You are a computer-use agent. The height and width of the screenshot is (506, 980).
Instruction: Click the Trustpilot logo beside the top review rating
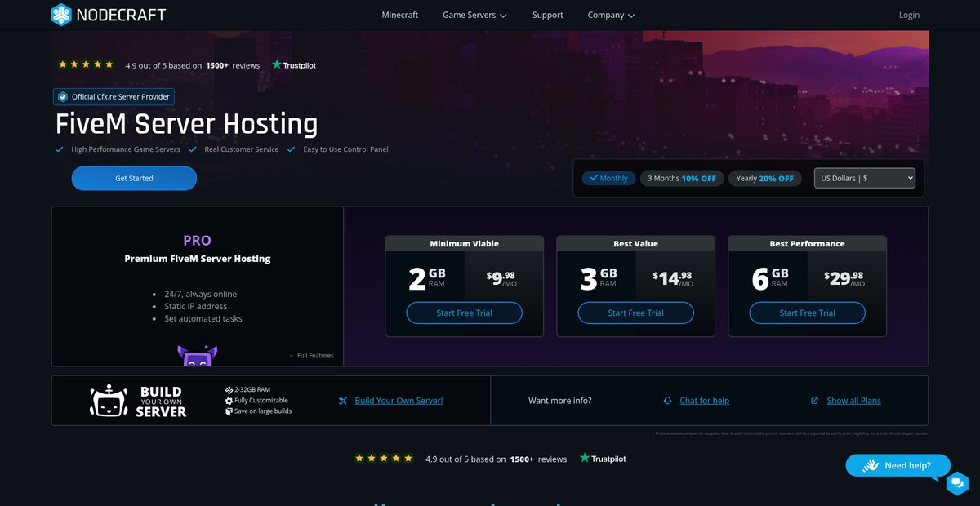[x=294, y=65]
